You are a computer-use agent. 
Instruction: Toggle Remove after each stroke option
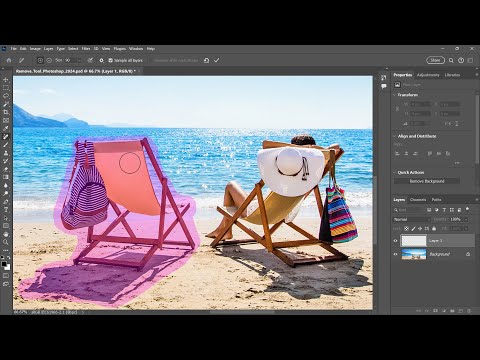(x=176, y=60)
